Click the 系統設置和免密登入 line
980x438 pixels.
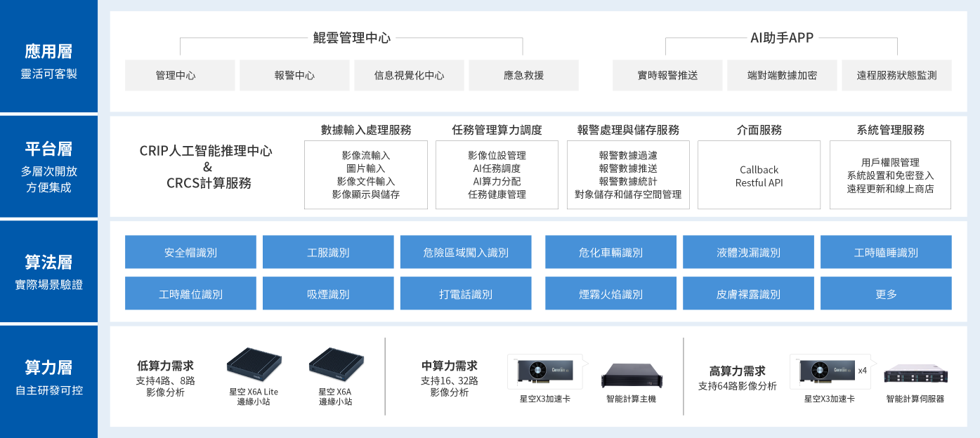click(x=890, y=175)
